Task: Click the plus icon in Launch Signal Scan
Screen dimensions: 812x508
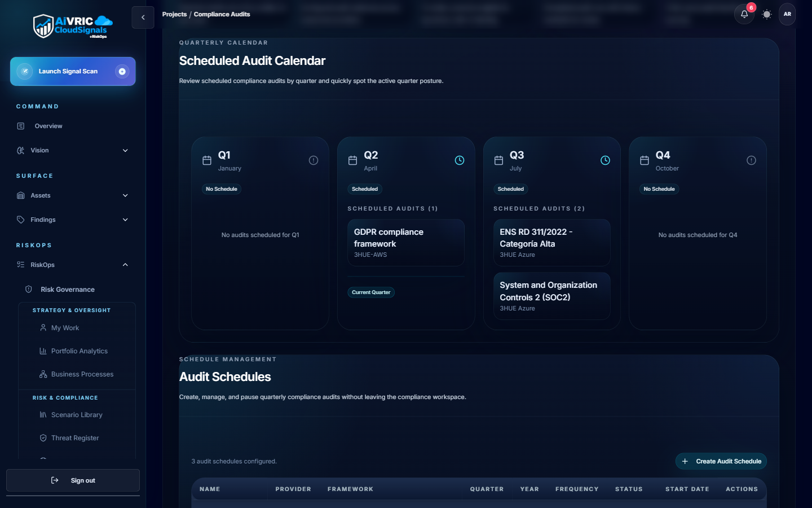Action: point(122,71)
